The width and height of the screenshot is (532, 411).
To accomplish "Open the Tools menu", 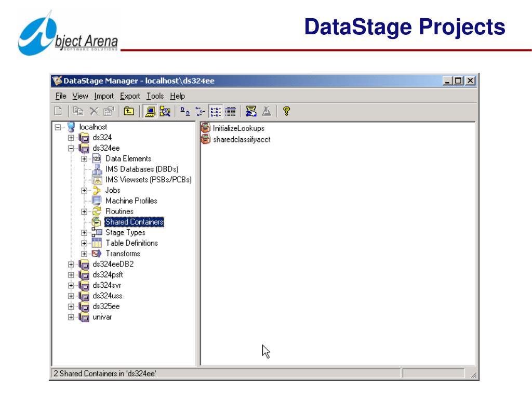I will [x=155, y=97].
